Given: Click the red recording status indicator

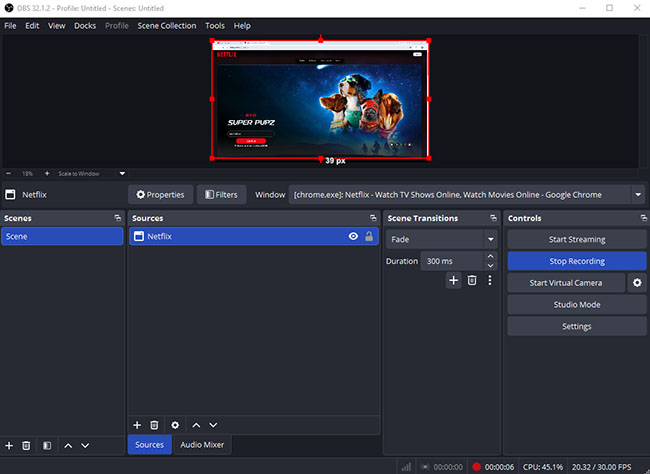Looking at the screenshot, I should click(x=476, y=467).
